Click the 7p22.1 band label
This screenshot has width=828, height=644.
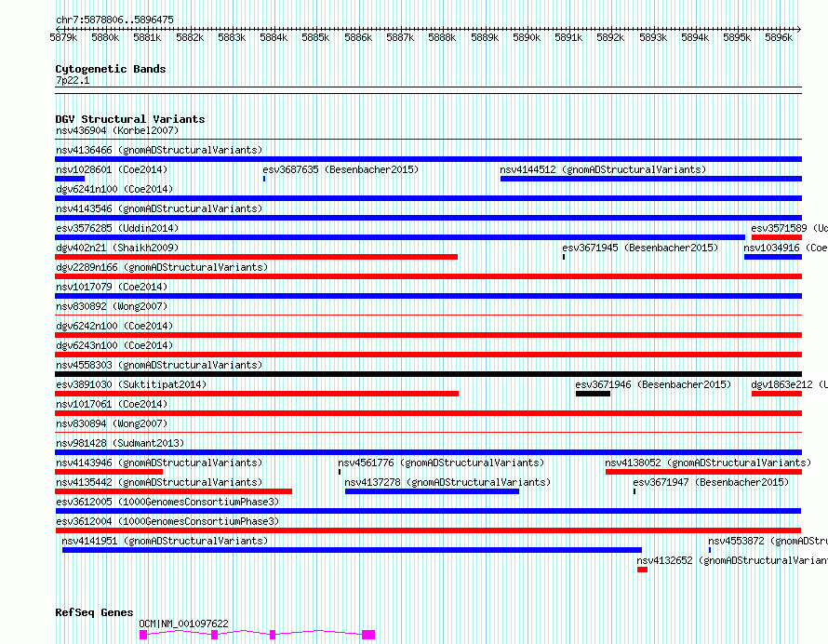73,80
